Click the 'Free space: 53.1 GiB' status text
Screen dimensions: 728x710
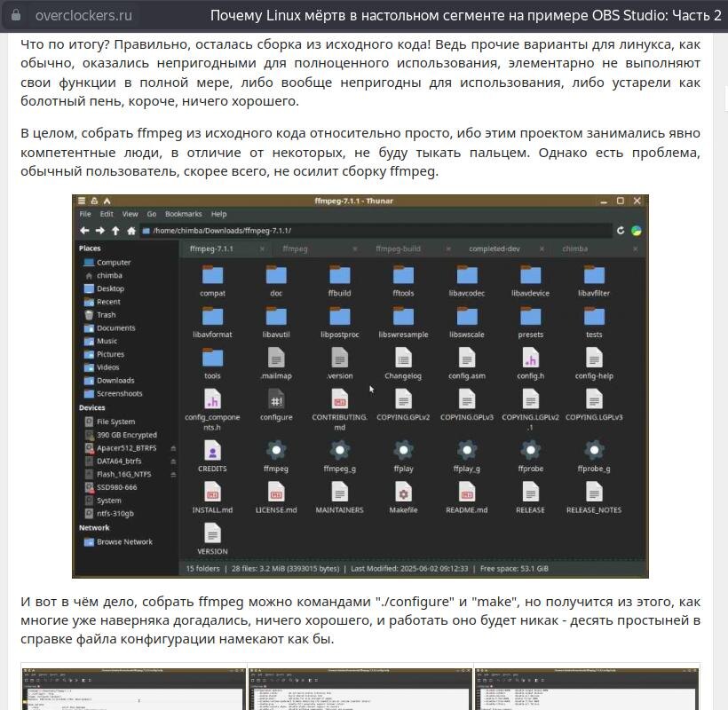point(514,569)
